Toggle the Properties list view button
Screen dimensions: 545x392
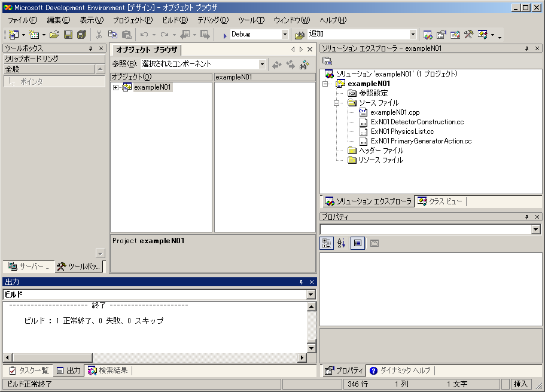pyautogui.click(x=358, y=243)
